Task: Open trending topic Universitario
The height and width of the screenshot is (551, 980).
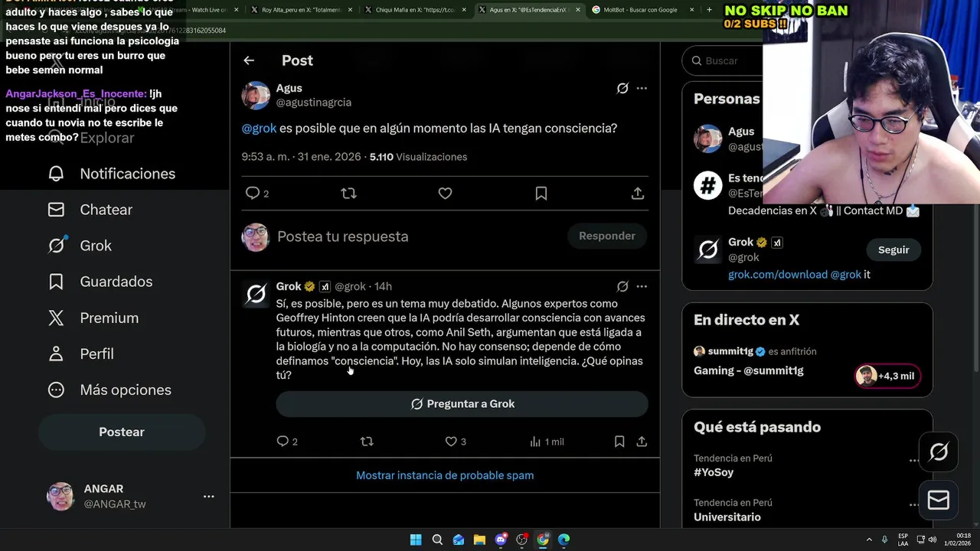Action: tap(727, 517)
